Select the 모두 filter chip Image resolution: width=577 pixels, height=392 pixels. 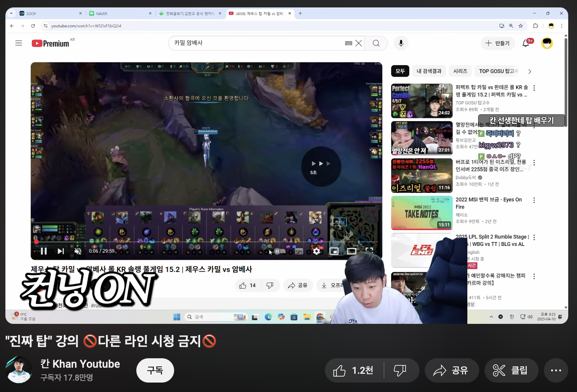click(400, 71)
